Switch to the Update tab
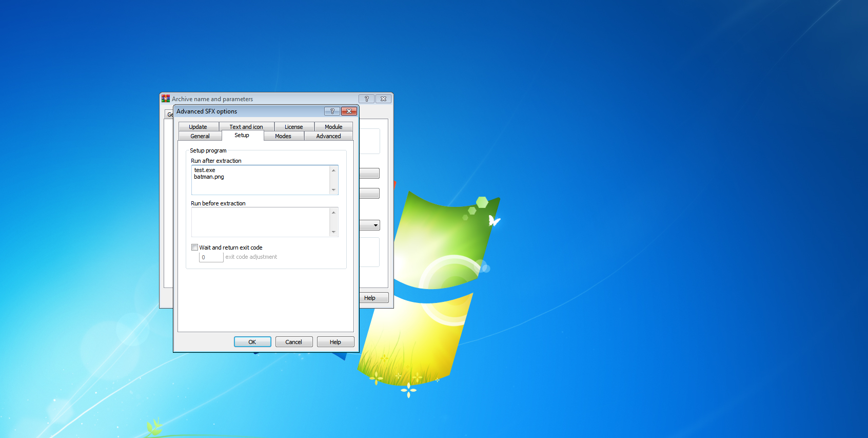 pyautogui.click(x=198, y=127)
